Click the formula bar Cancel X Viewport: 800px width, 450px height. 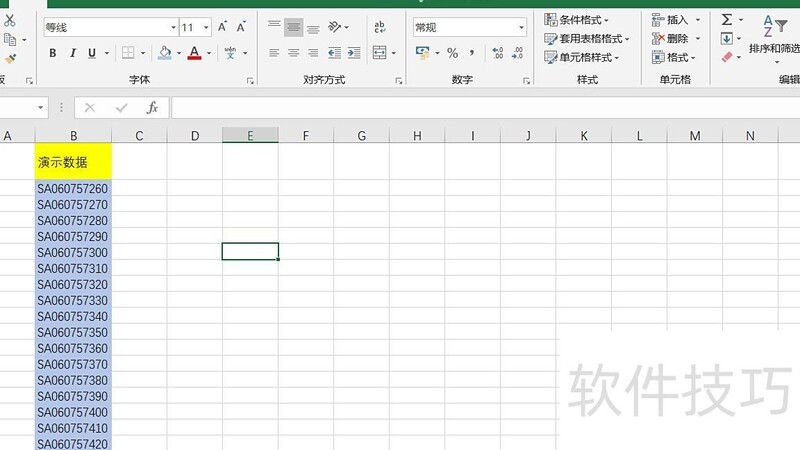[x=90, y=108]
